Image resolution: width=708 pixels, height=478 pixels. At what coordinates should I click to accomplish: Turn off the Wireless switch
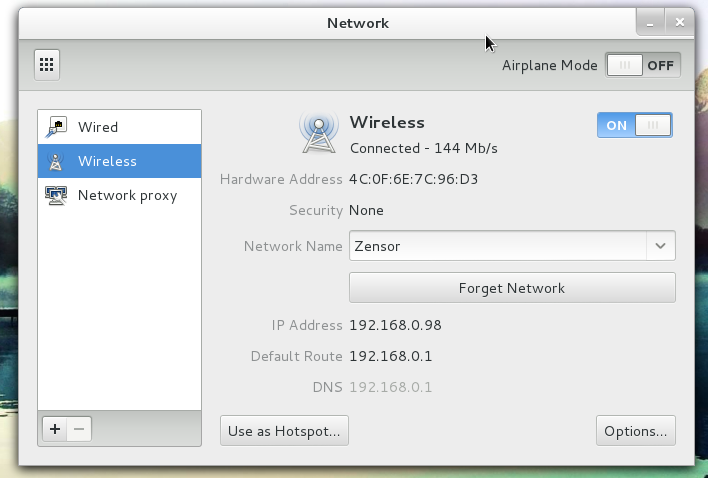coord(634,125)
